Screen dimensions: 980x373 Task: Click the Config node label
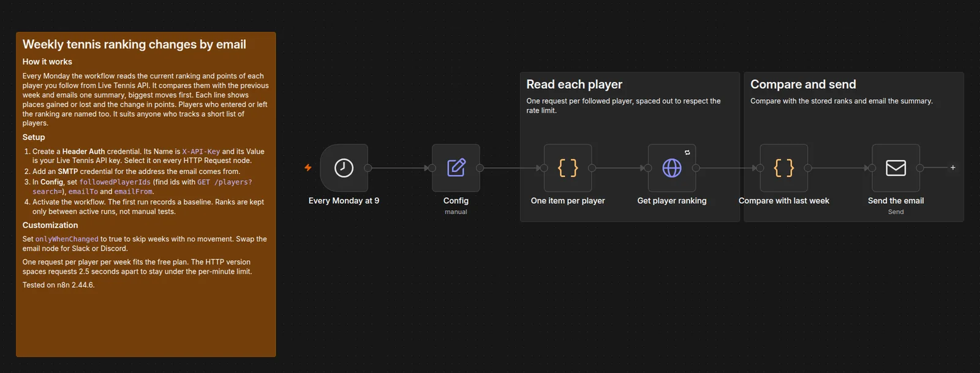456,201
